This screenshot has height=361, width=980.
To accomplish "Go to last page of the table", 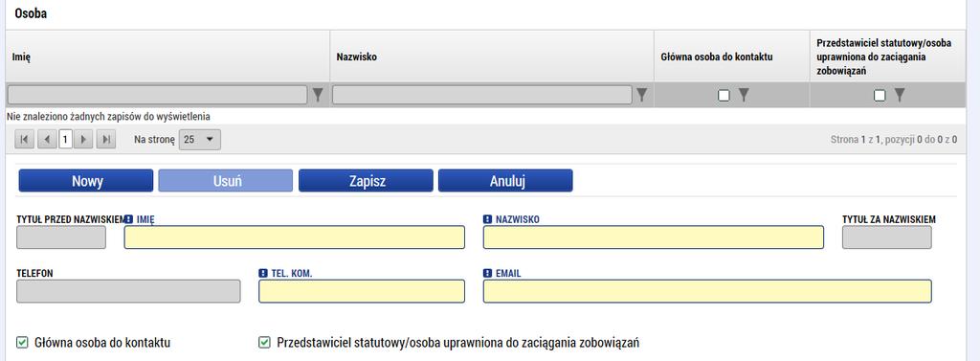I will click(106, 139).
